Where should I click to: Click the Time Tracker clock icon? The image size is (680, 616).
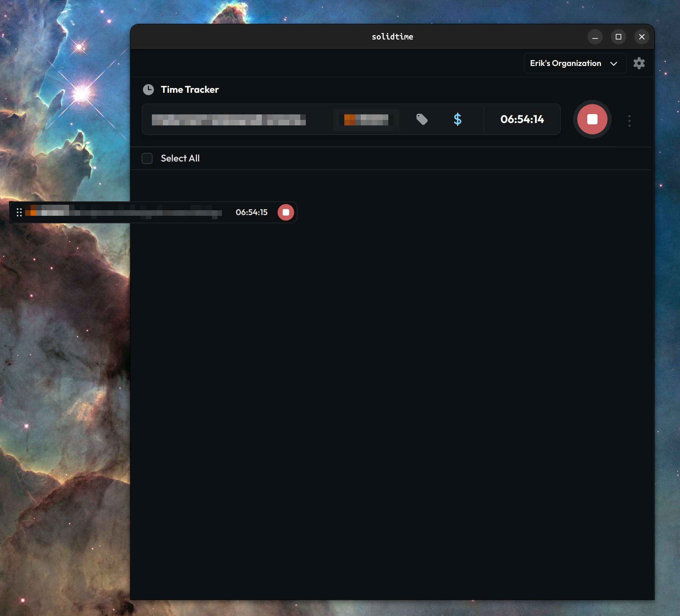pyautogui.click(x=148, y=89)
